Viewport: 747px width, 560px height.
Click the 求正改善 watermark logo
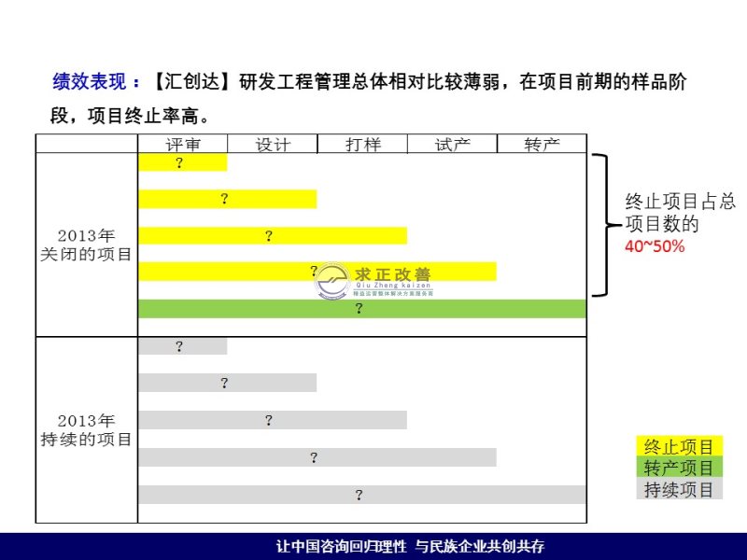tap(373, 280)
